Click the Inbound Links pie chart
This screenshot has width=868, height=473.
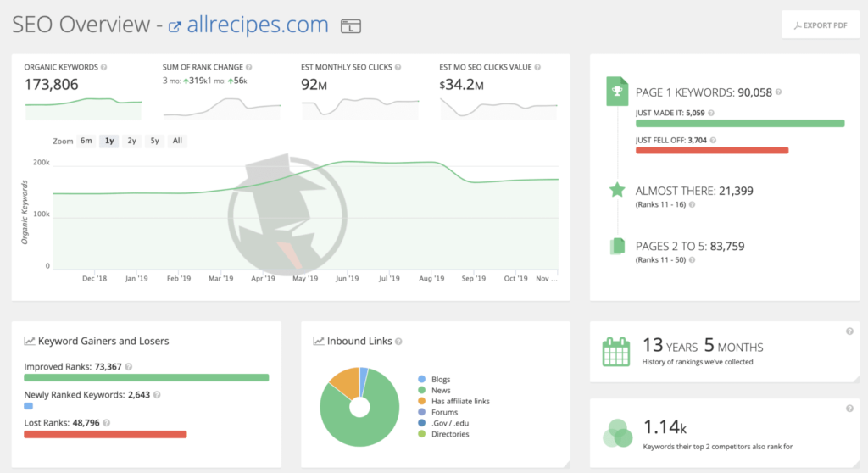pyautogui.click(x=359, y=407)
